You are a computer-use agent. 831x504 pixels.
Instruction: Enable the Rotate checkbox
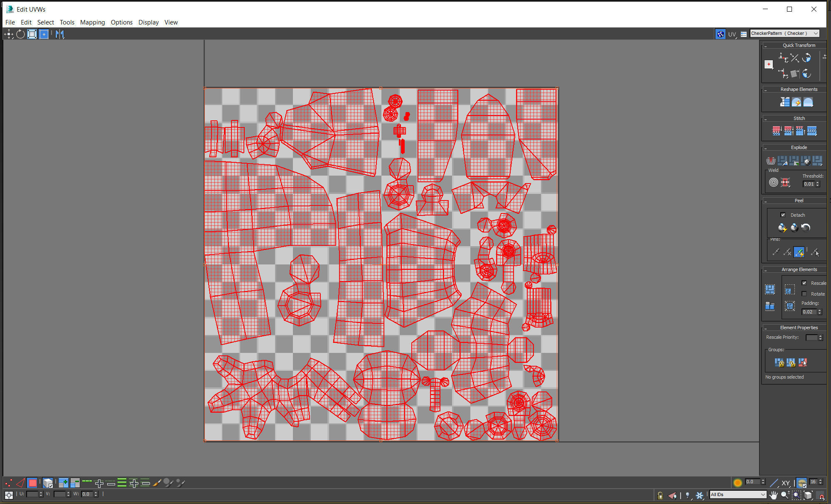804,294
